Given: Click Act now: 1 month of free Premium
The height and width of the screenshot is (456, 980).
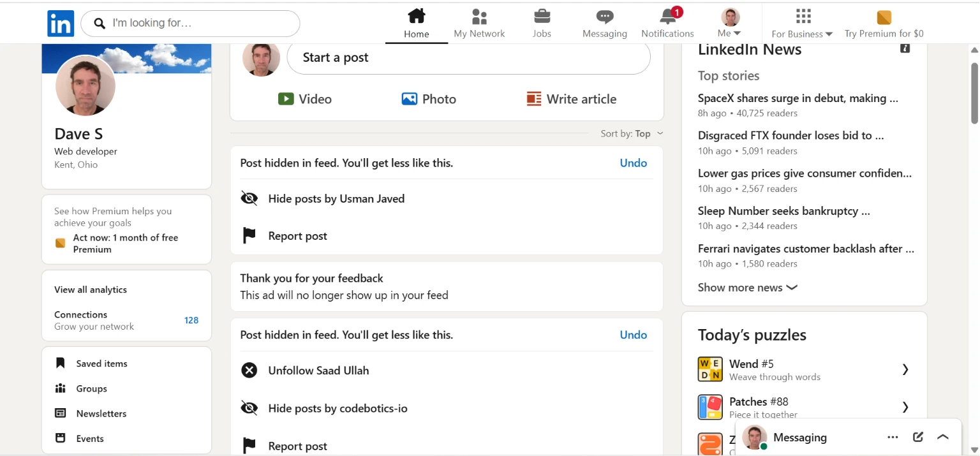Looking at the screenshot, I should 126,243.
